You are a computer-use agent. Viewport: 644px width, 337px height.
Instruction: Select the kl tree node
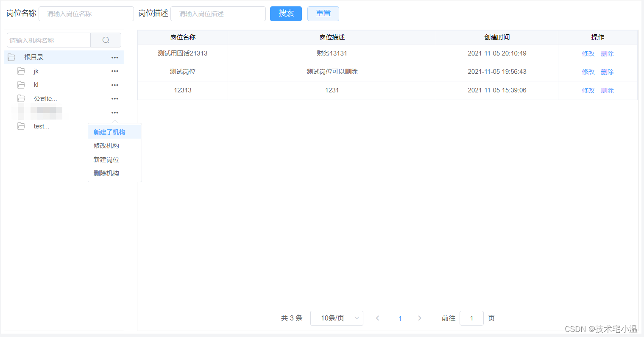[64, 85]
